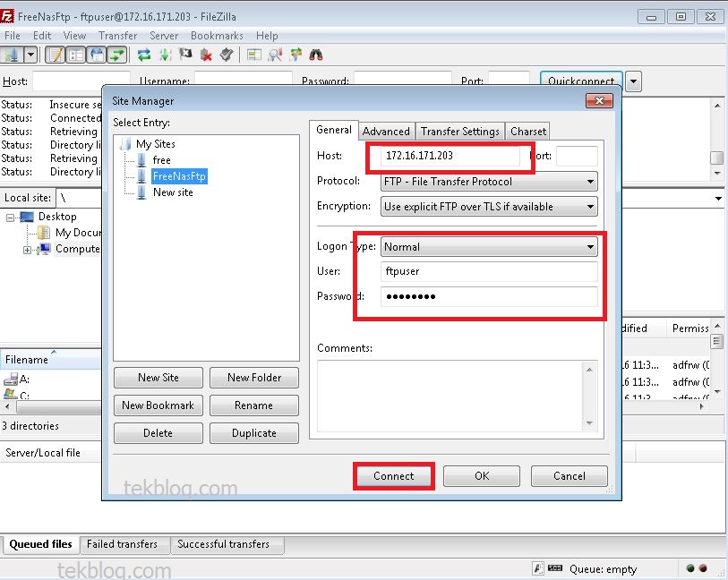The height and width of the screenshot is (580, 728).
Task: Open the Bookmarks menu
Action: point(217,36)
